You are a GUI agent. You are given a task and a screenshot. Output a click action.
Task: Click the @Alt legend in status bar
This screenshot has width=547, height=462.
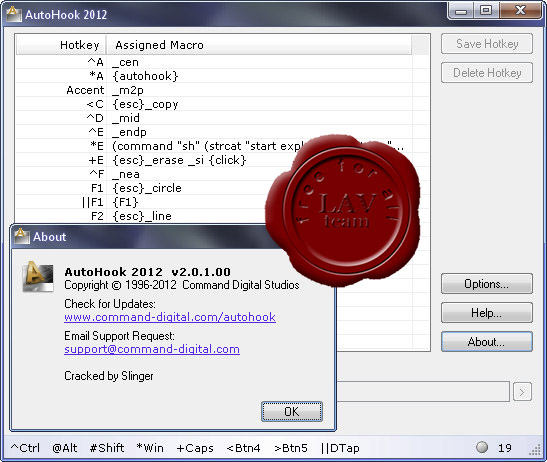point(65,448)
